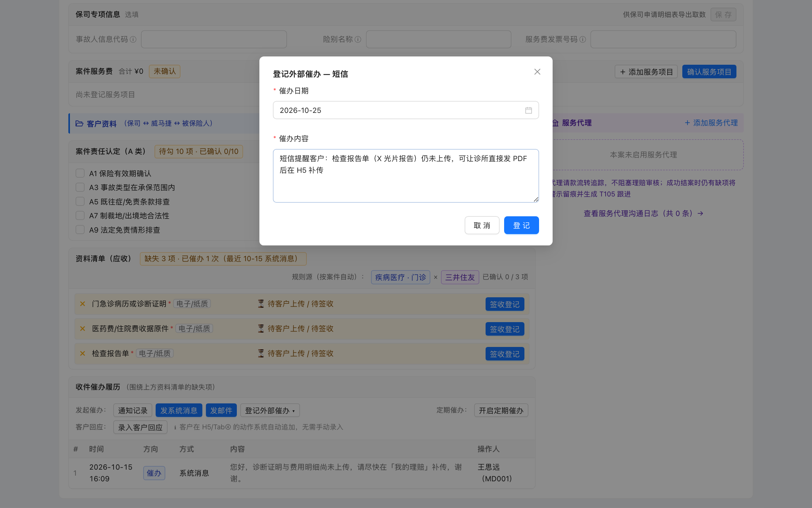Click the resize grip of 催办内容 textarea
The image size is (812, 508).
point(536,199)
